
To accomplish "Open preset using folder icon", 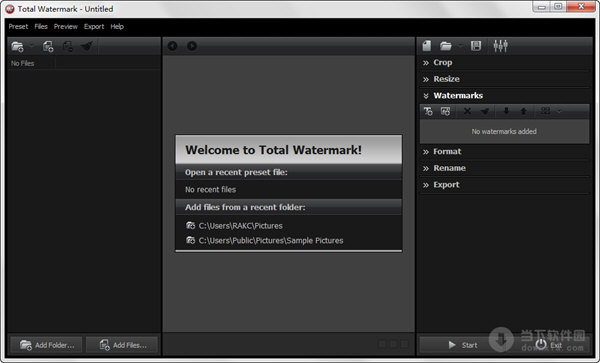I will (x=445, y=46).
